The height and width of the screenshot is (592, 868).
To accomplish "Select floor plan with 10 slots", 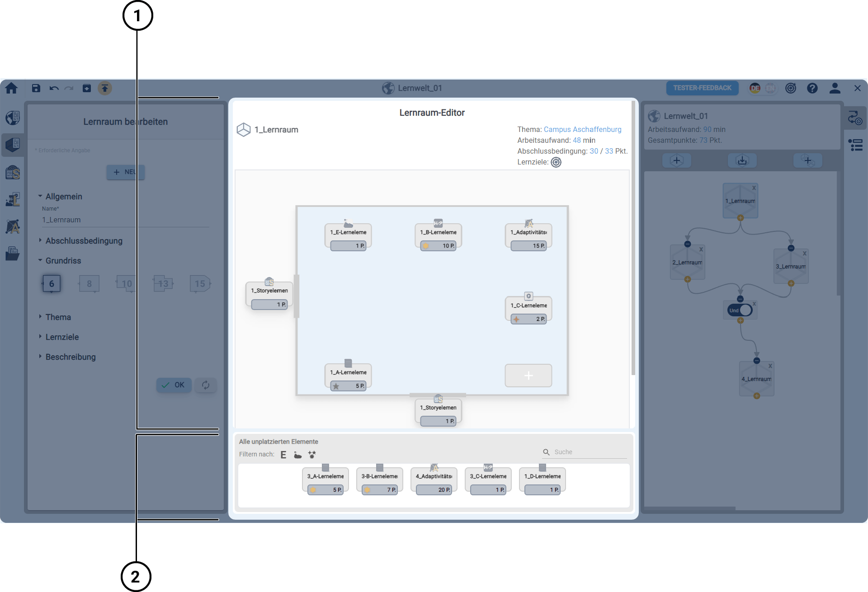I will click(126, 284).
